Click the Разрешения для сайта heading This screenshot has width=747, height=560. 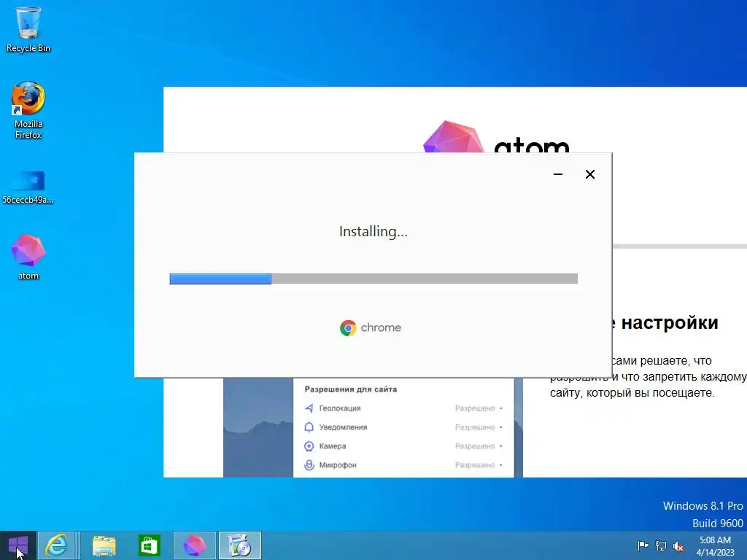click(351, 389)
